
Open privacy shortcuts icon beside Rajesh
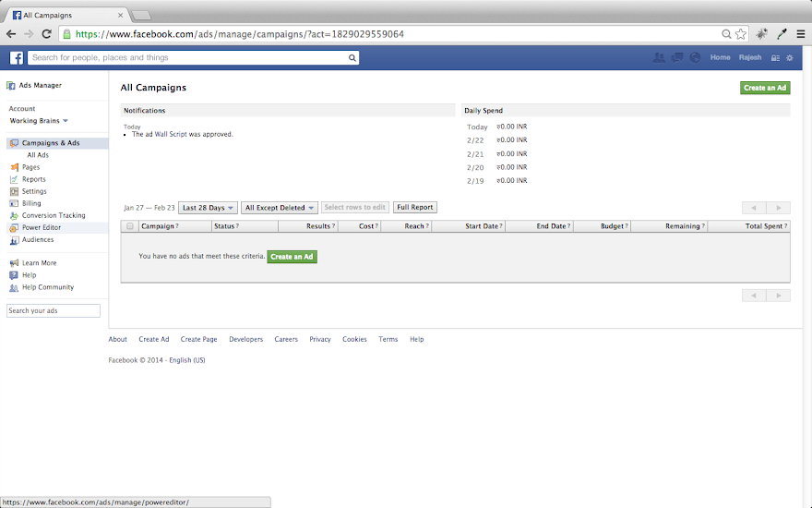coord(775,58)
